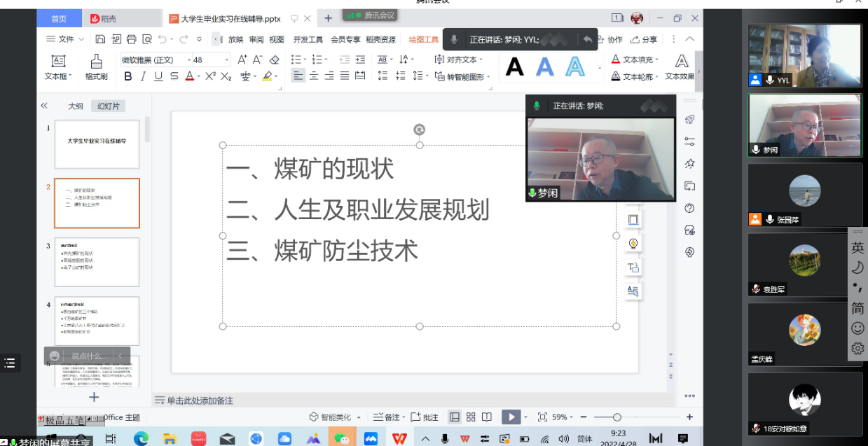Toggle the notes (备注) pane
This screenshot has width=868, height=446.
(x=386, y=417)
